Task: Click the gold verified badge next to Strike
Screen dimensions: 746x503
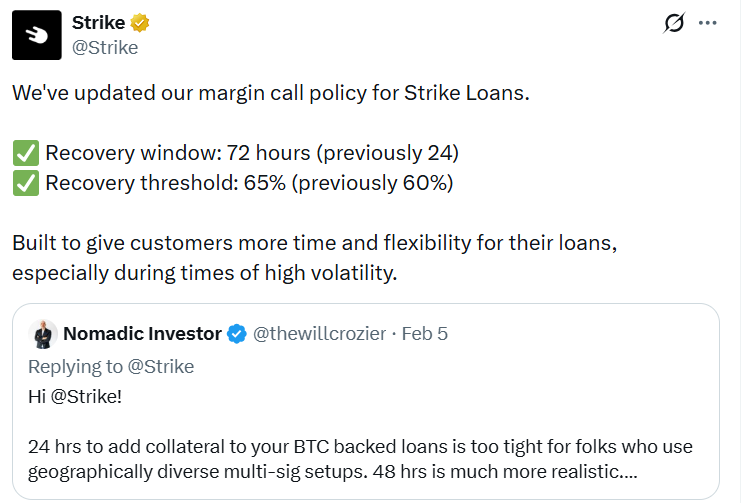Action: click(x=140, y=23)
